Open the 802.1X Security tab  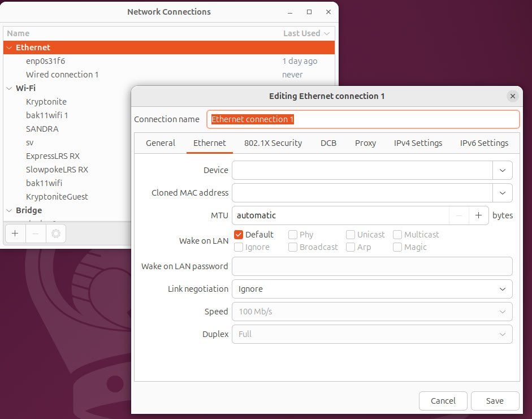(273, 143)
